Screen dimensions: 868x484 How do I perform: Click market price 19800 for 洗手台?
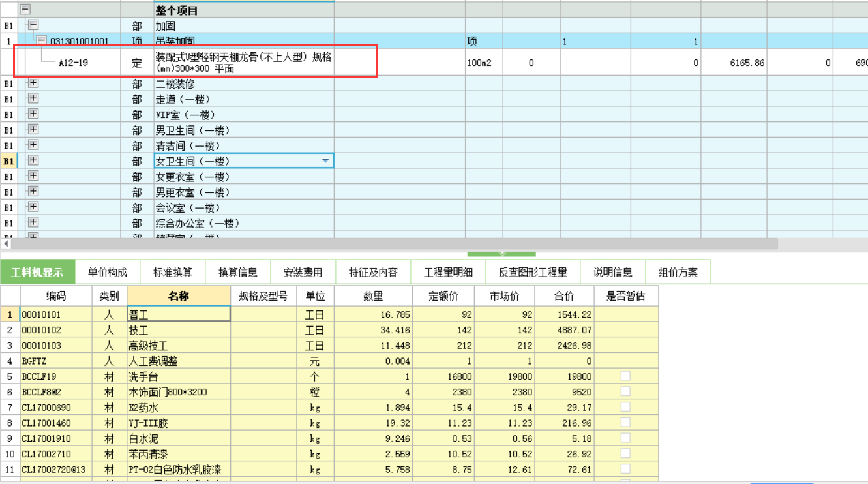click(504, 376)
